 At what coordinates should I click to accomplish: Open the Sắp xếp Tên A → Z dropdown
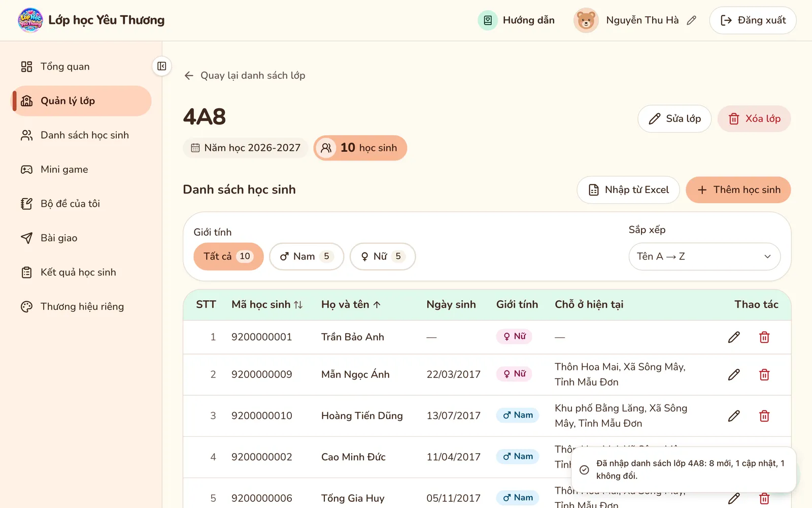pyautogui.click(x=704, y=257)
